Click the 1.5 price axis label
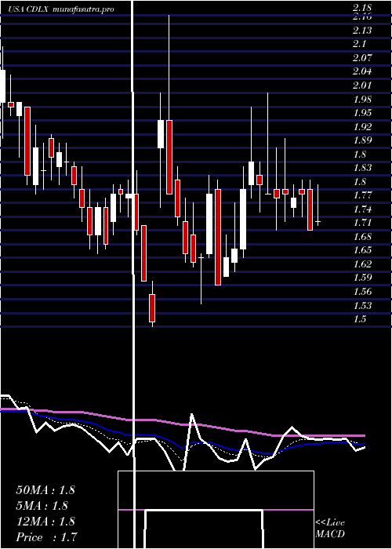Viewport: 392px width, 549px height. coord(359,319)
